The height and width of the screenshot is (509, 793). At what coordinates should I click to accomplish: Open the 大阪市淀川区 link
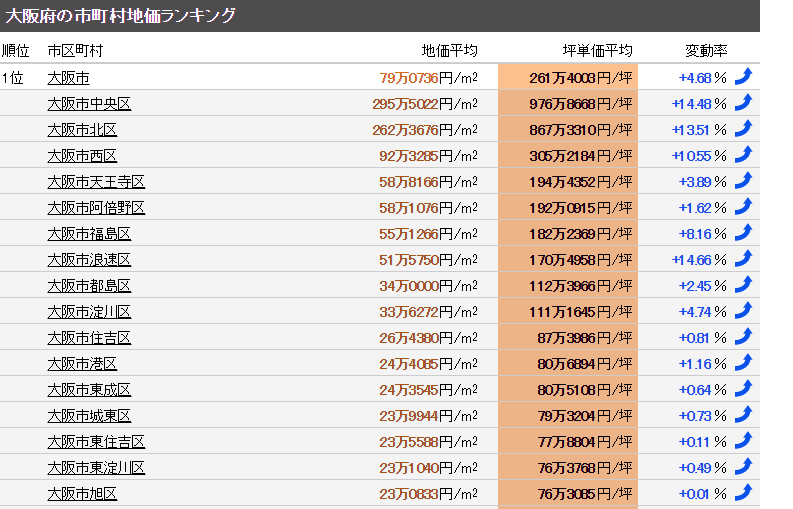click(x=89, y=312)
